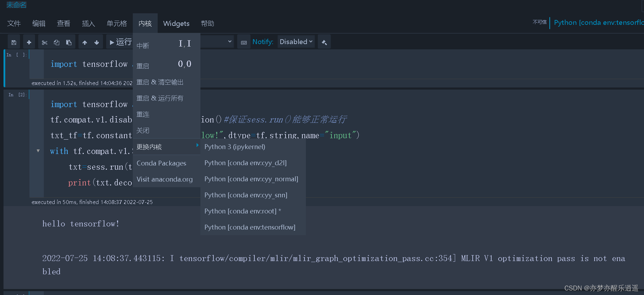Screen dimensions: 644x295
Task: Visit anaconda.org menu link
Action: (x=166, y=179)
